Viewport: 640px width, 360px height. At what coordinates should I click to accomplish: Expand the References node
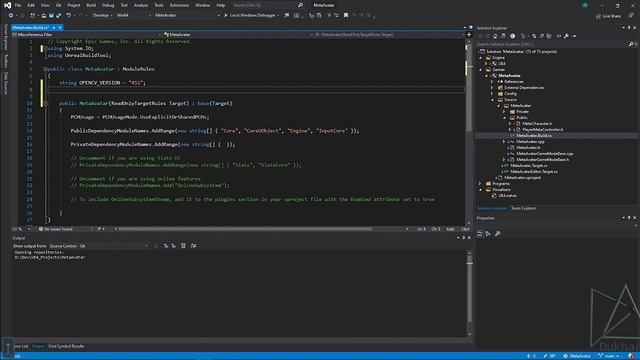tap(492, 82)
